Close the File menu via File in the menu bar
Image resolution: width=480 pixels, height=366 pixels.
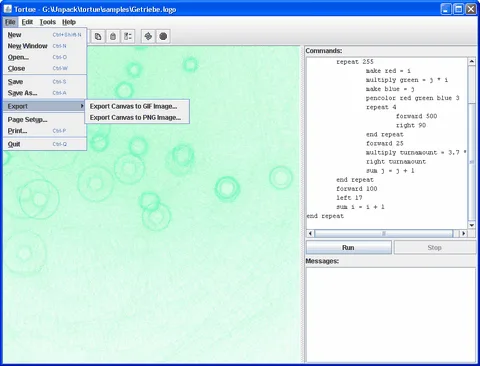[10, 22]
